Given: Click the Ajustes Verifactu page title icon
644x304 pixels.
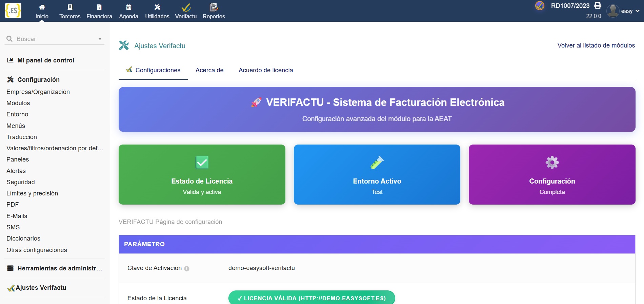Looking at the screenshot, I should pyautogui.click(x=124, y=45).
